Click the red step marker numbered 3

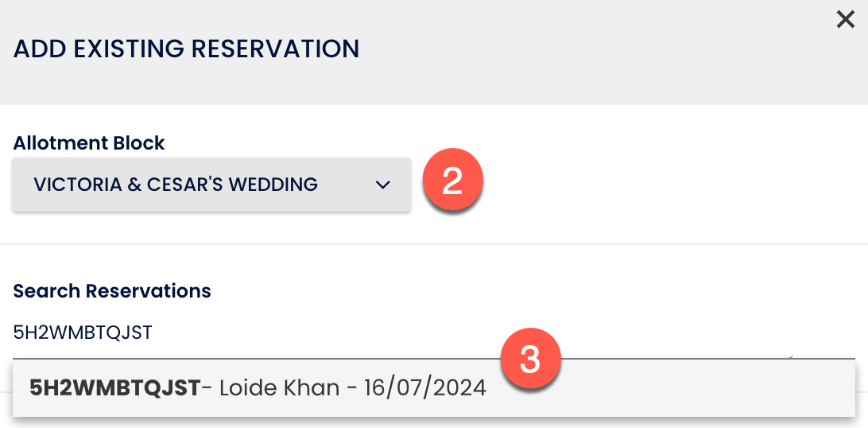click(x=530, y=360)
